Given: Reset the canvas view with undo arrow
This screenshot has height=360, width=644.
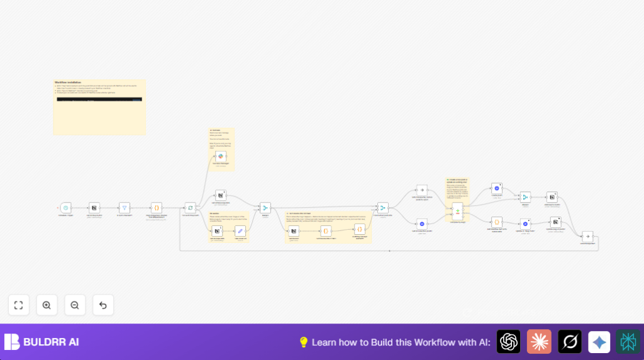Looking at the screenshot, I should pyautogui.click(x=103, y=305).
